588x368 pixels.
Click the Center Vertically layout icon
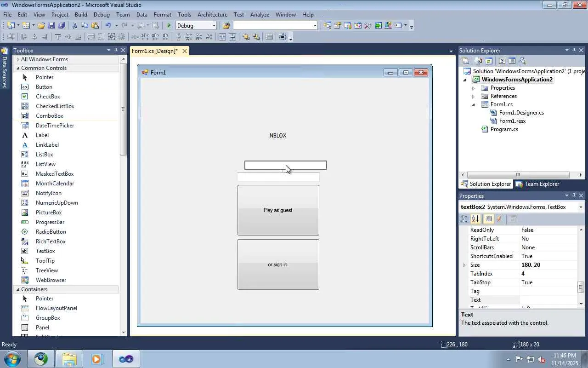pyautogui.click(x=232, y=37)
